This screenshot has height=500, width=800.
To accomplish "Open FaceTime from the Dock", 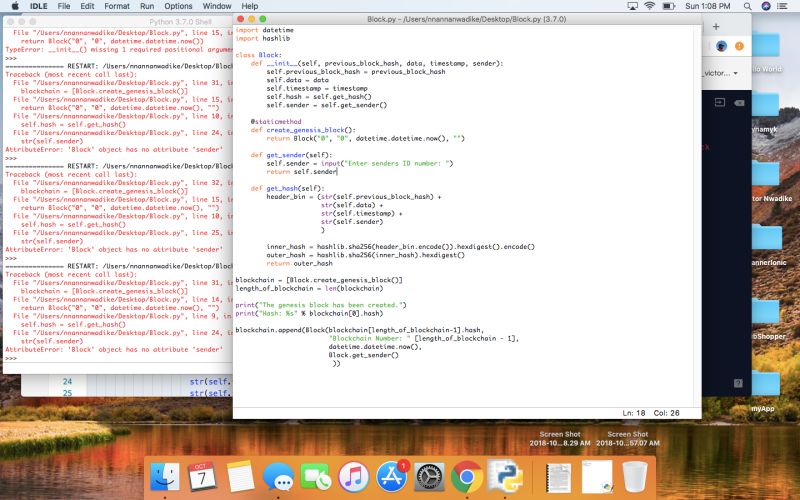I will pyautogui.click(x=315, y=477).
